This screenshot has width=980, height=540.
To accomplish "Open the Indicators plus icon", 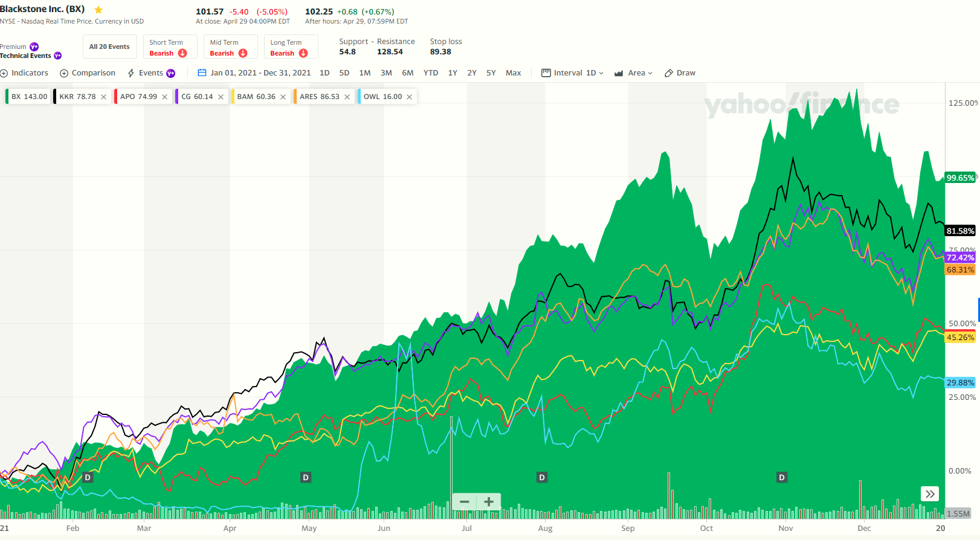I will click(4, 73).
